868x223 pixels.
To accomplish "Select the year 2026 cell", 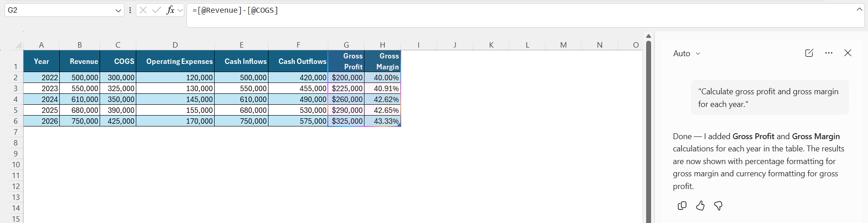I will 41,121.
